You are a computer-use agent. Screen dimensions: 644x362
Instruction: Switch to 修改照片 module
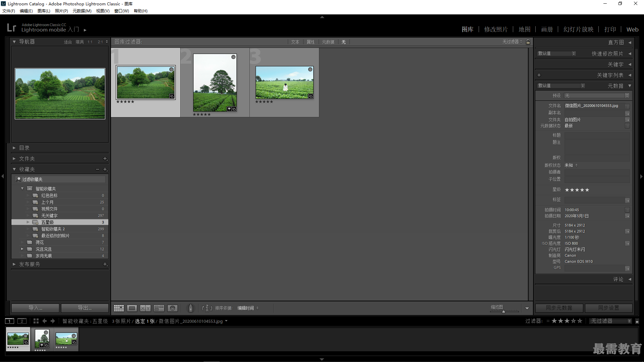[496, 29]
